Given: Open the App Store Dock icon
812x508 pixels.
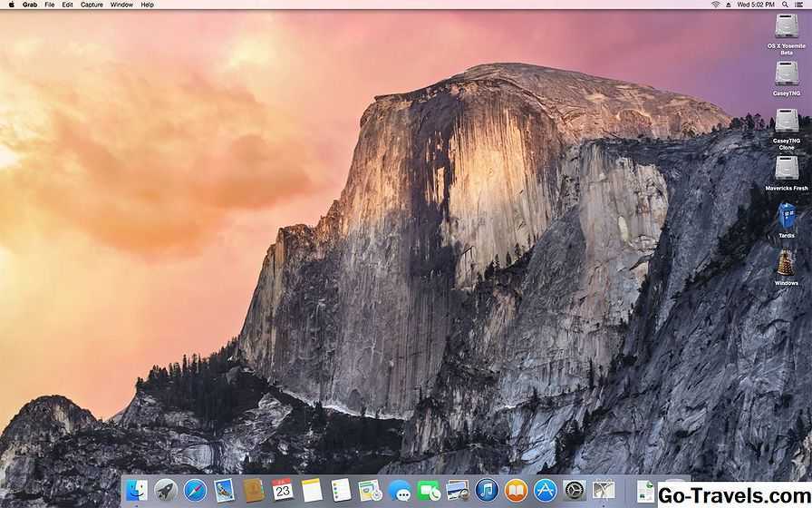Looking at the screenshot, I should 545,491.
